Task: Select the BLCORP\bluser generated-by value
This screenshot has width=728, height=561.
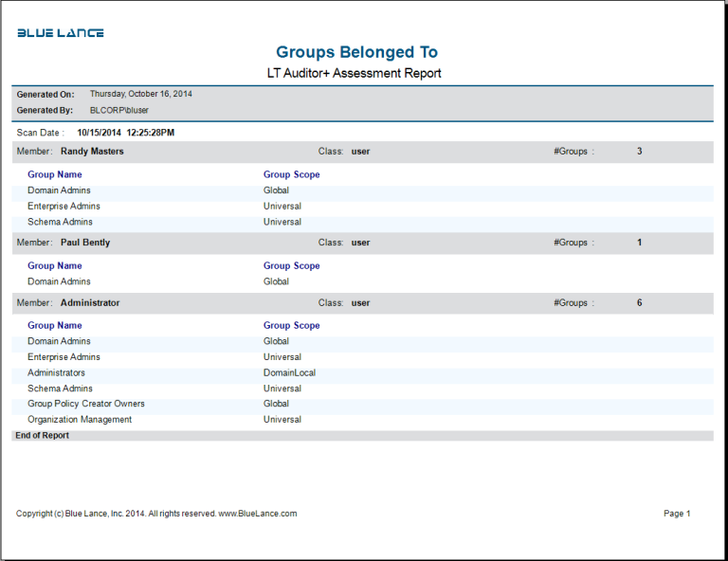Action: (x=118, y=110)
